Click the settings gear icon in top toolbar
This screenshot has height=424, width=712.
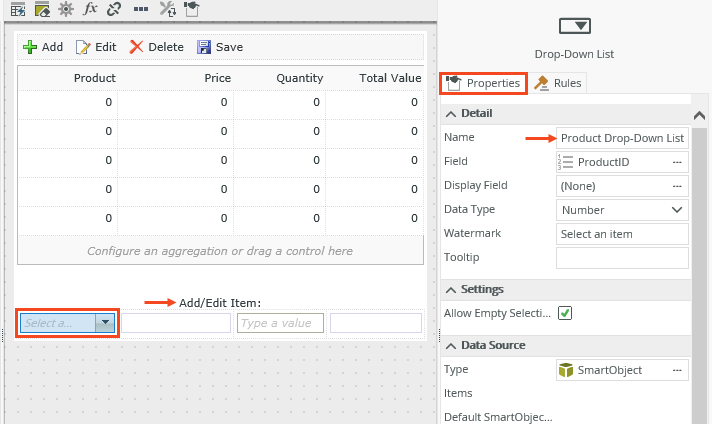tap(66, 9)
